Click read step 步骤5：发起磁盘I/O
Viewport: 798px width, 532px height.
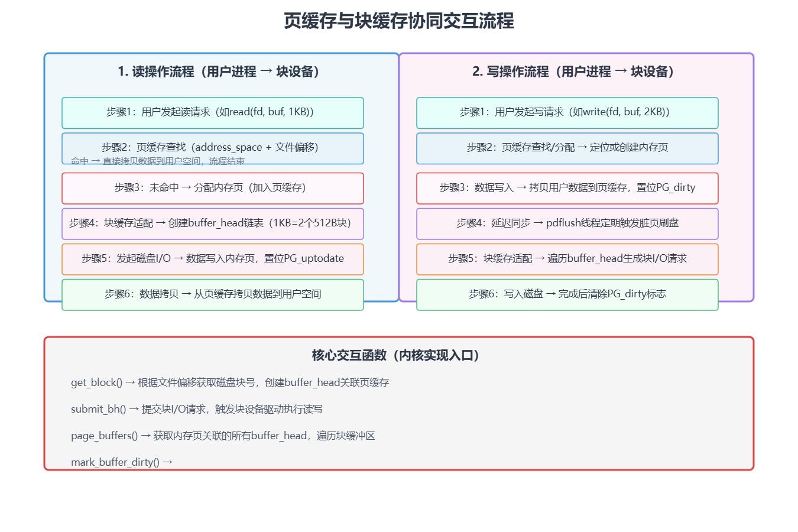[x=213, y=259]
